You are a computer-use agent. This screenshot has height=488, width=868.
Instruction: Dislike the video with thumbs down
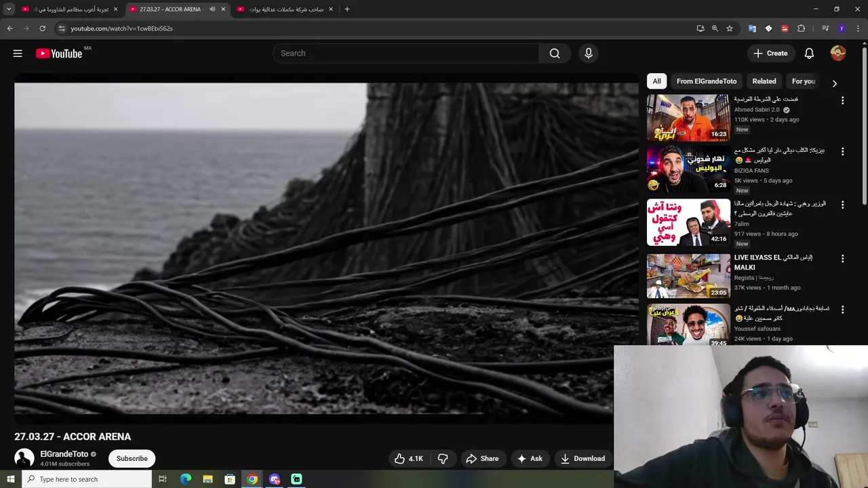tap(443, 459)
